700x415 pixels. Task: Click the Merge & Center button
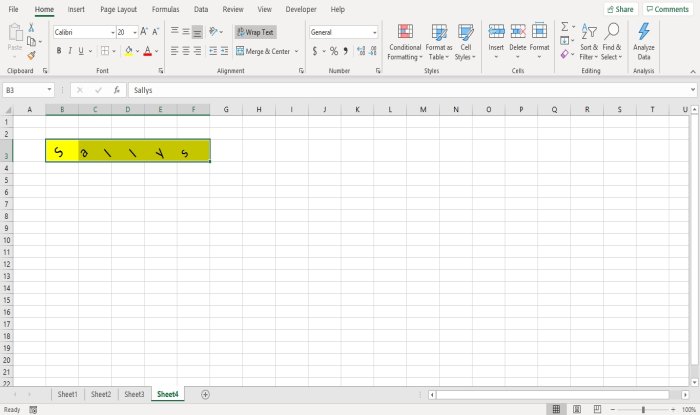pos(263,51)
